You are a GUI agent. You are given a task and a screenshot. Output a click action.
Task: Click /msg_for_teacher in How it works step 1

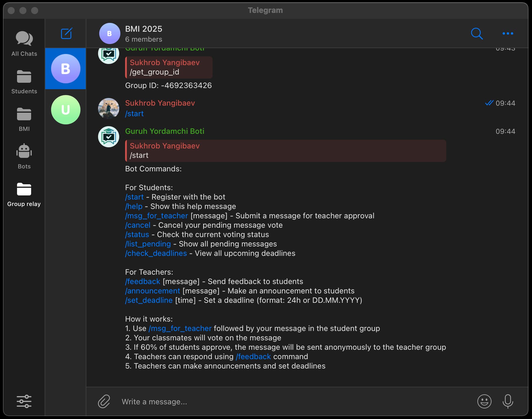[x=180, y=328]
